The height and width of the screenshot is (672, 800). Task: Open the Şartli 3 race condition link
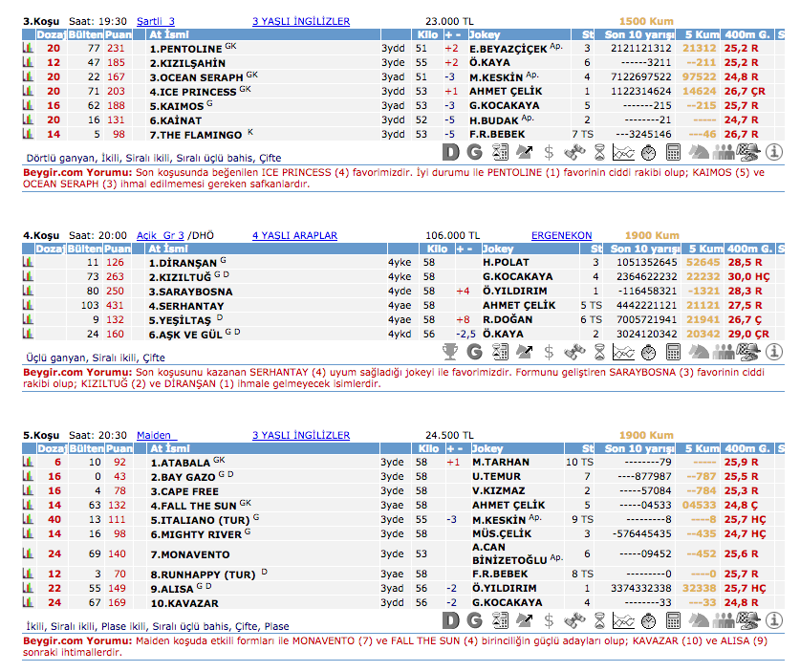click(x=156, y=21)
